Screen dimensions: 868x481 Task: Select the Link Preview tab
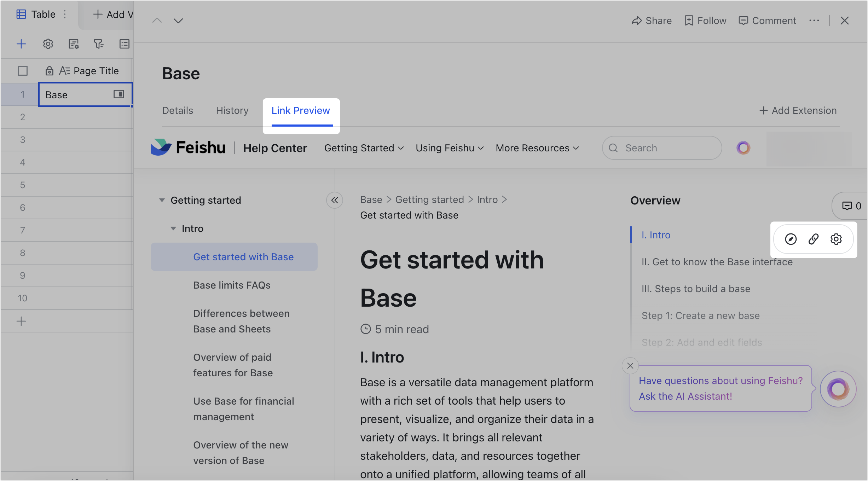coord(301,110)
